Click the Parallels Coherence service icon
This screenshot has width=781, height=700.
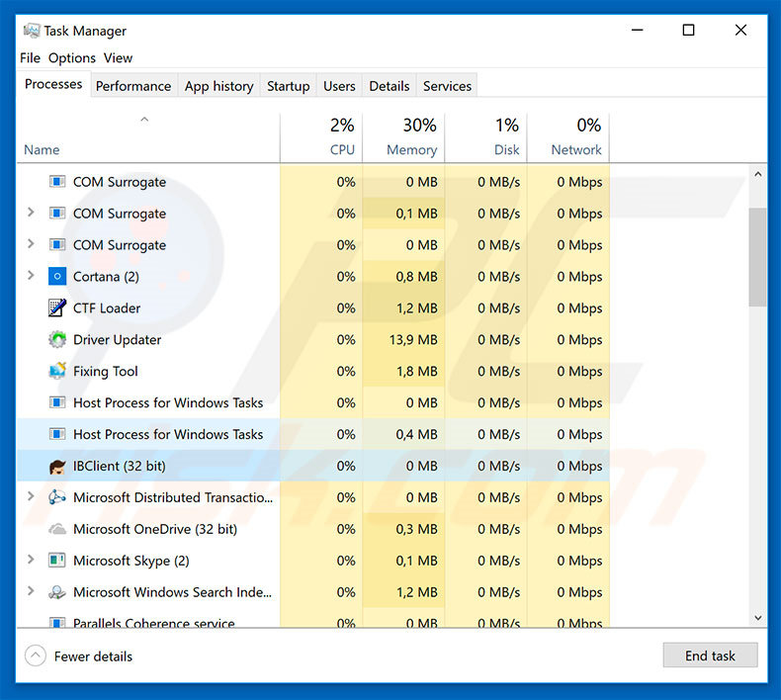tap(57, 622)
